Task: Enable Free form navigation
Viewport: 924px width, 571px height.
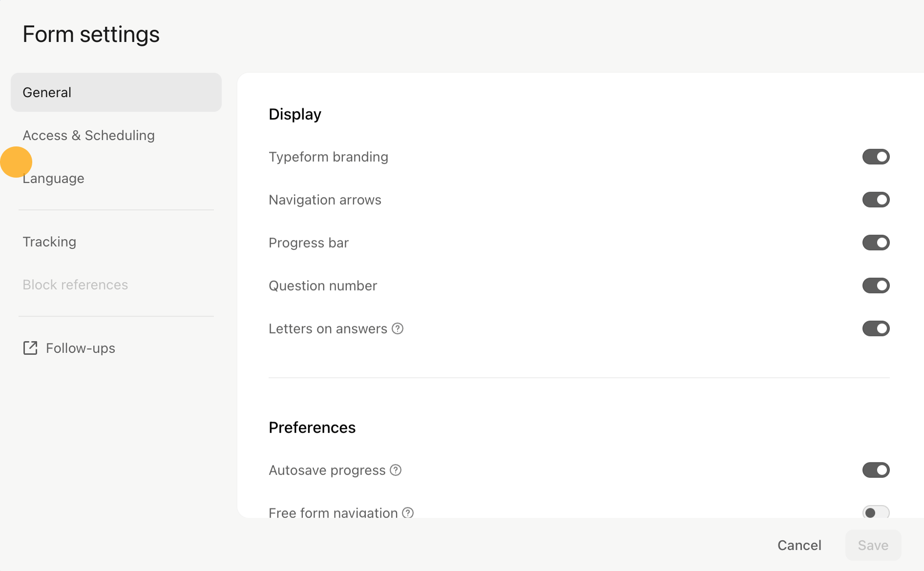Action: click(x=876, y=513)
